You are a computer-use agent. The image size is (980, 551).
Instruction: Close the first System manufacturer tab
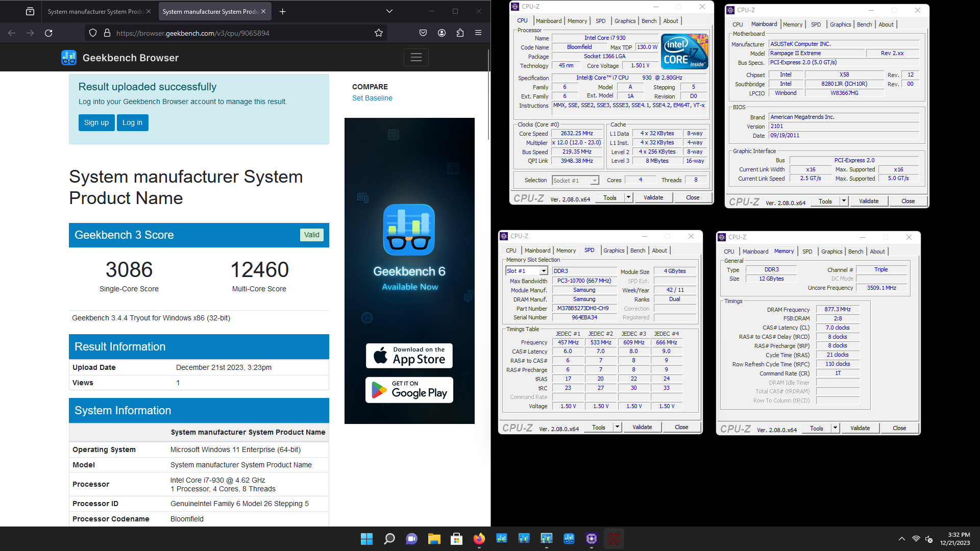[x=149, y=11]
